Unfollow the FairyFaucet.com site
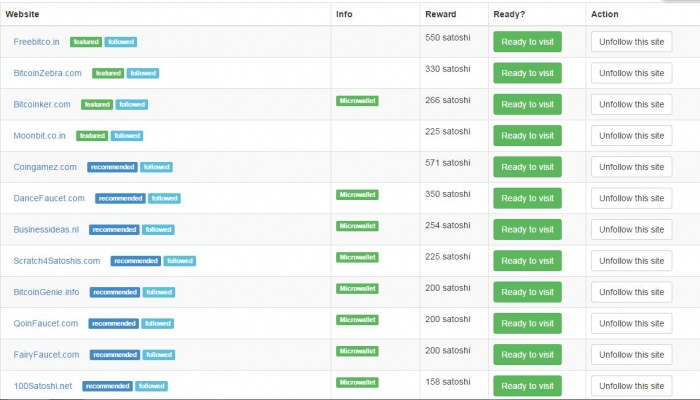700x400 pixels. click(x=631, y=355)
